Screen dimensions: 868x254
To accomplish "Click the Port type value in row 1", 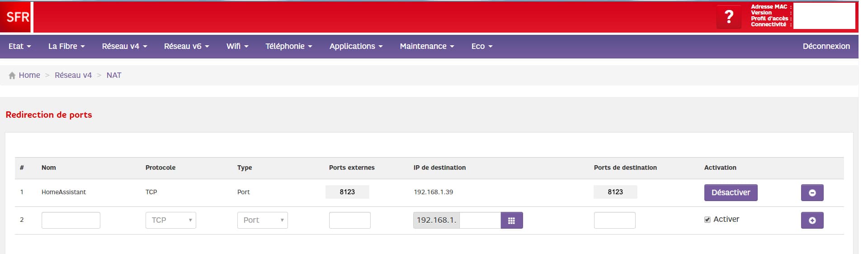I will [243, 192].
